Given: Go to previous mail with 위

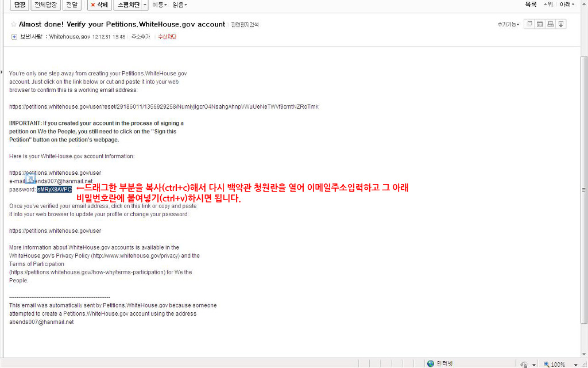Looking at the screenshot, I should tap(548, 5).
